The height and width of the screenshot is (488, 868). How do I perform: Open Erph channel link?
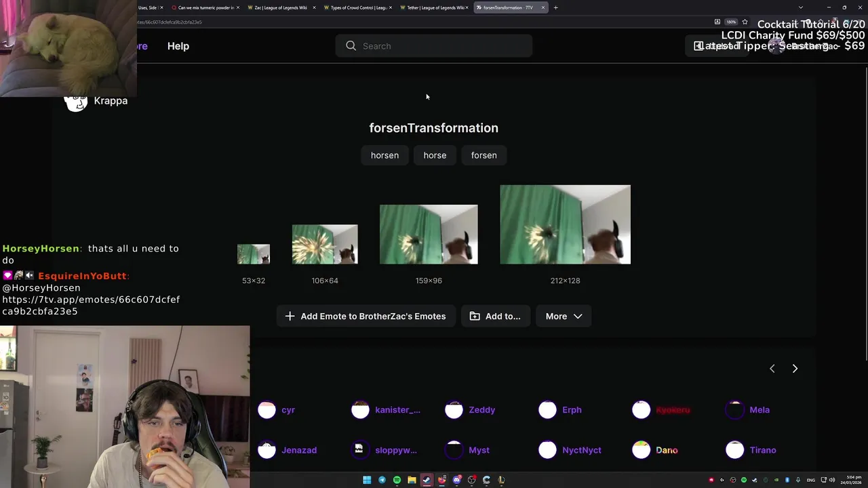pyautogui.click(x=572, y=409)
